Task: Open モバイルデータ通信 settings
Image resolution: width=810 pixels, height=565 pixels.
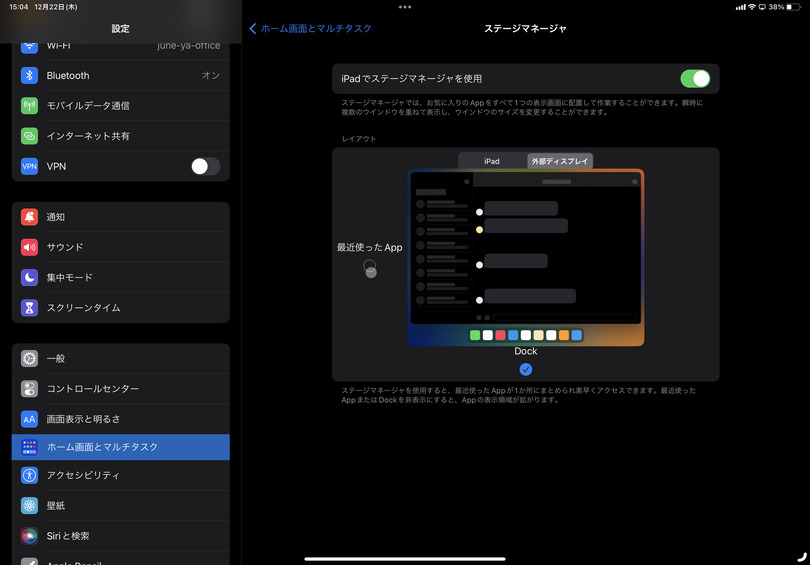Action: 121,106
